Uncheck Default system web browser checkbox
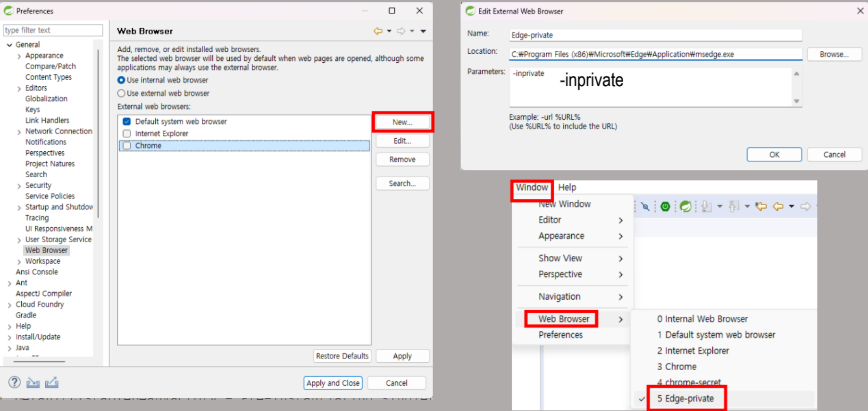The width and height of the screenshot is (868, 411). (126, 122)
